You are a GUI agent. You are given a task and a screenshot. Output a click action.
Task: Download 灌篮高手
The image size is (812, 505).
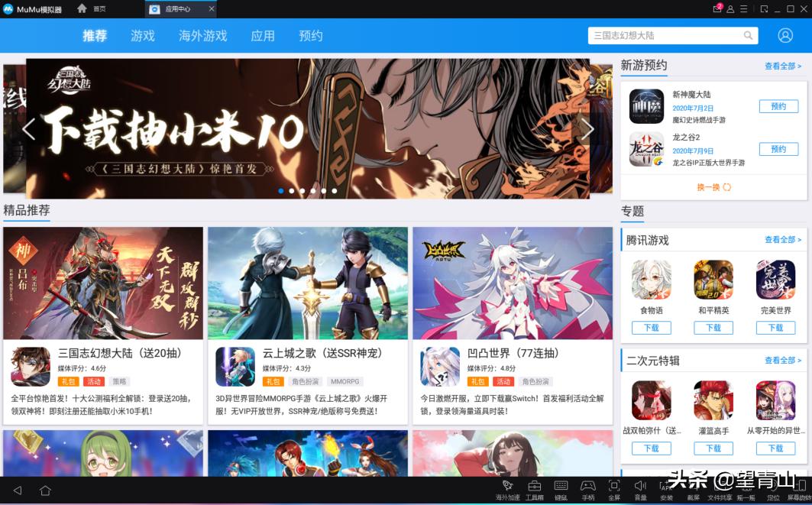pos(713,448)
